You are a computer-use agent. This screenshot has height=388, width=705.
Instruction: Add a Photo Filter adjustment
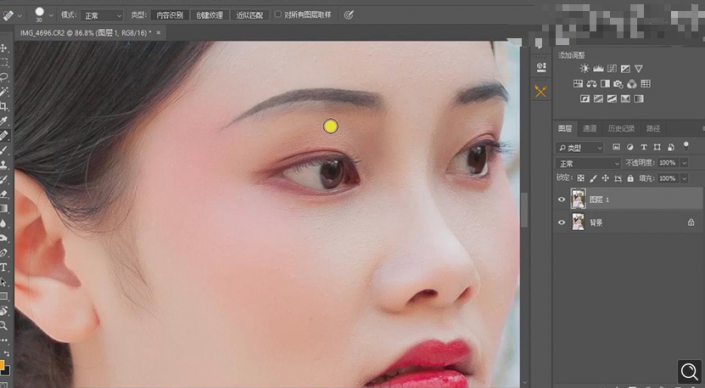tap(618, 84)
